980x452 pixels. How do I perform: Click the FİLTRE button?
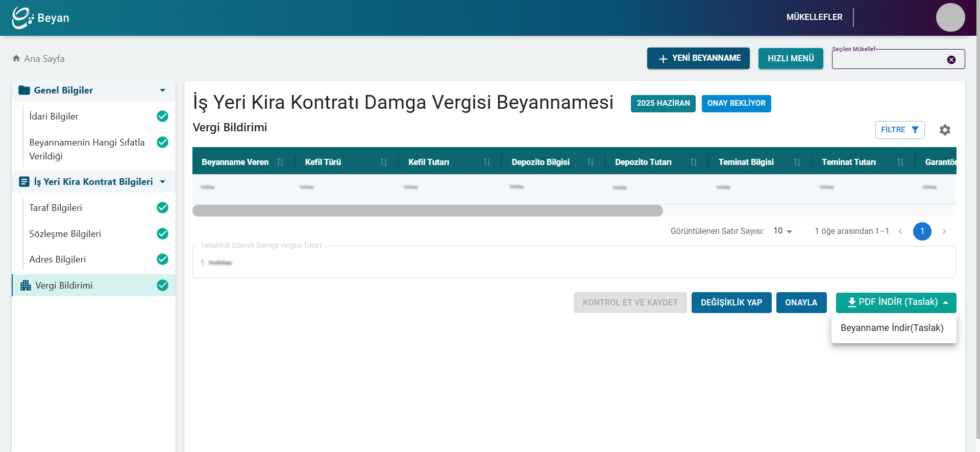900,130
